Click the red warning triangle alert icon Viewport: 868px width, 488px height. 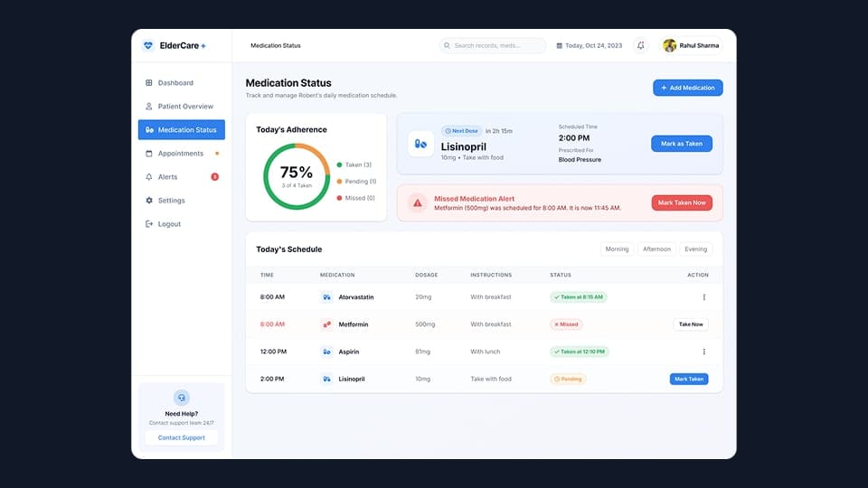417,203
